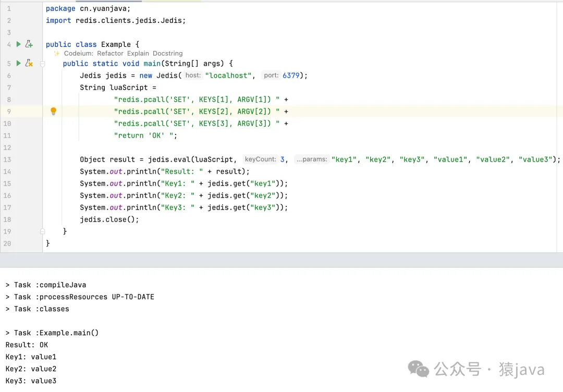Click fold end marker at main's closing brace
Image resolution: width=563 pixels, height=392 pixels.
pyautogui.click(x=43, y=231)
